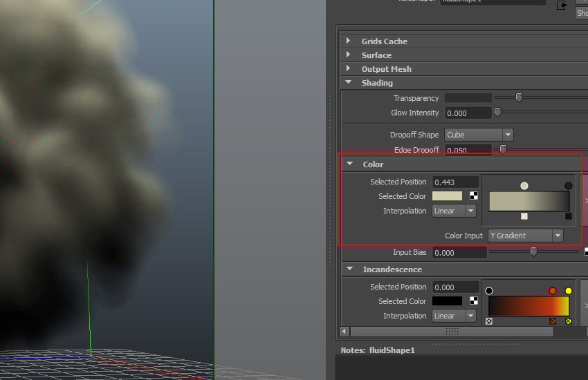Click the Glow Intensity value field

468,113
